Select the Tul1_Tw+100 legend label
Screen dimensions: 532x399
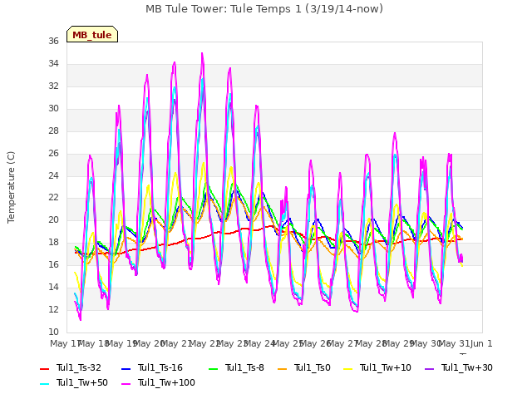[x=166, y=382]
